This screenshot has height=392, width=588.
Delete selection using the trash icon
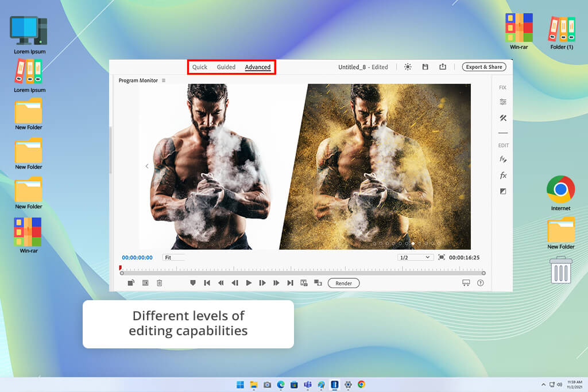click(160, 283)
